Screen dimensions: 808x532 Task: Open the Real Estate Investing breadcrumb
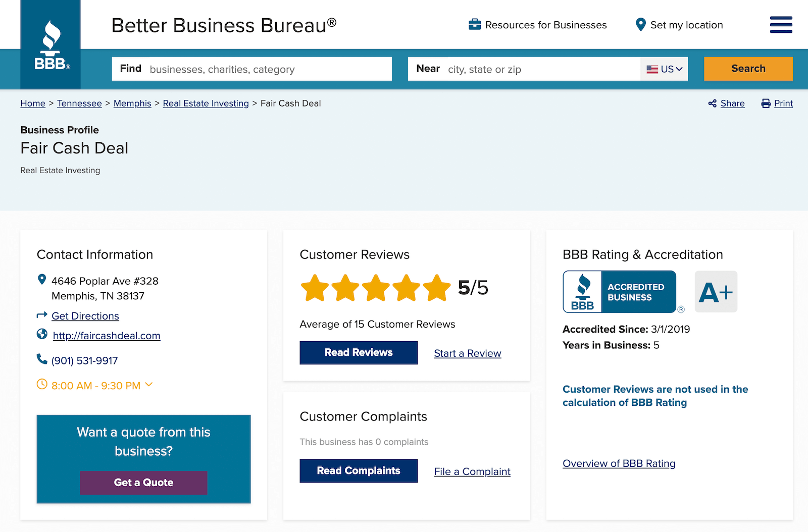tap(206, 103)
